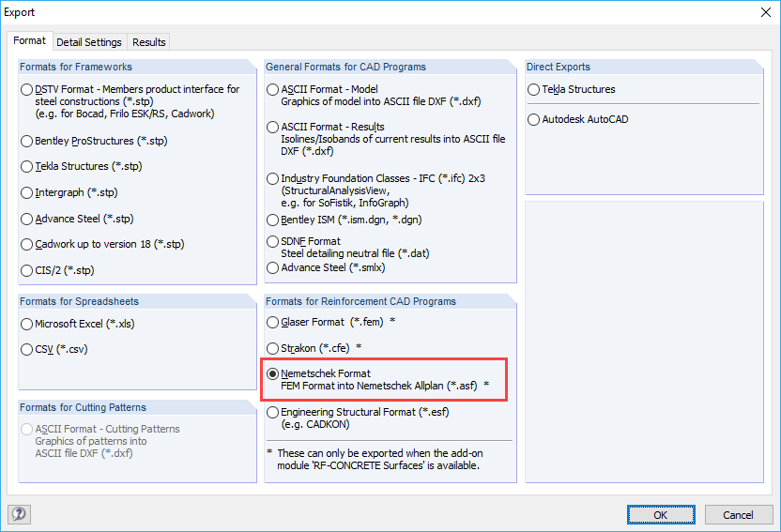Viewport: 781px width, 532px height.
Task: Switch to the Detail Settings tab
Action: pyautogui.click(x=89, y=42)
